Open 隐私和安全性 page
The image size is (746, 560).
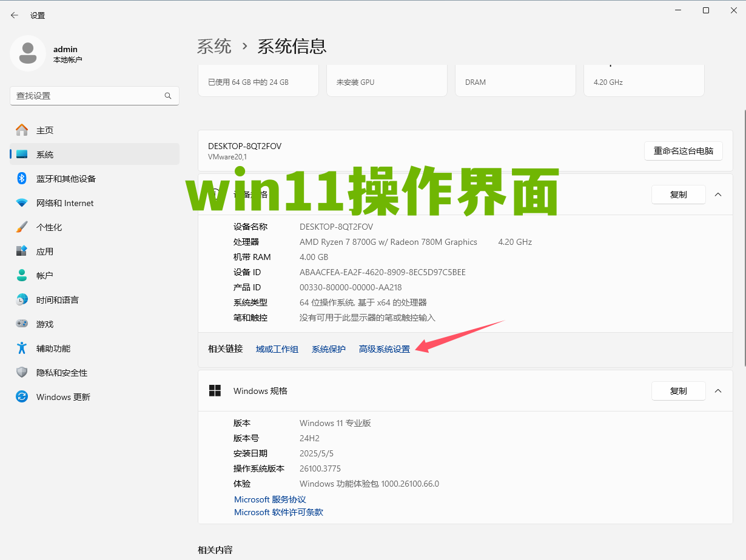pyautogui.click(x=95, y=373)
